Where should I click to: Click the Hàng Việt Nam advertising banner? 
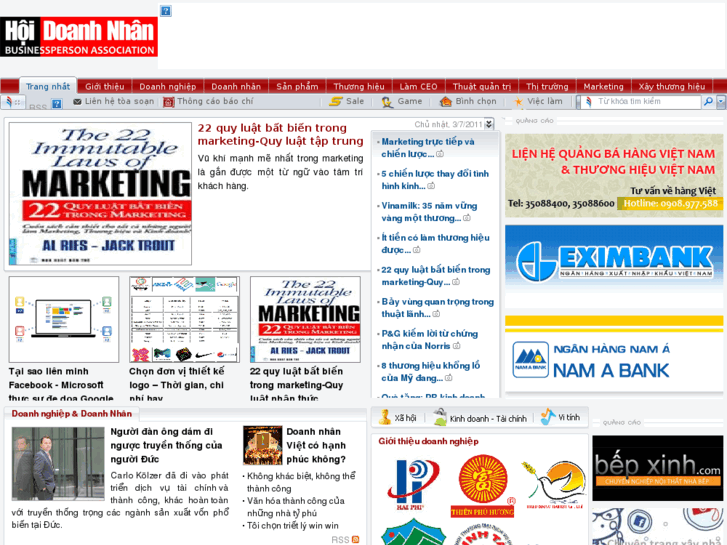click(x=614, y=176)
